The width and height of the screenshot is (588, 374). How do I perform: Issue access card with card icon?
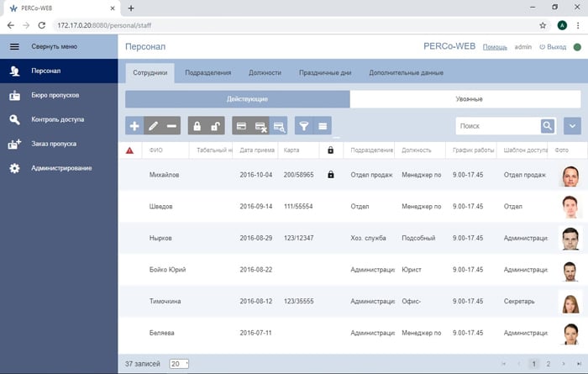tap(242, 126)
